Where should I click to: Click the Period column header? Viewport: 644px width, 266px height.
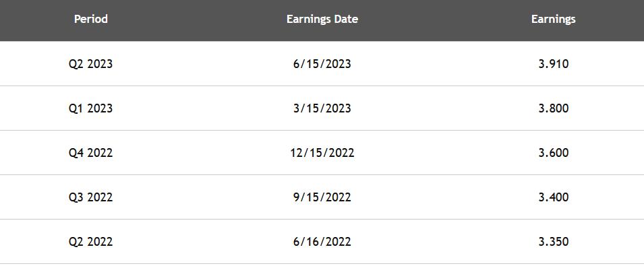pos(91,19)
